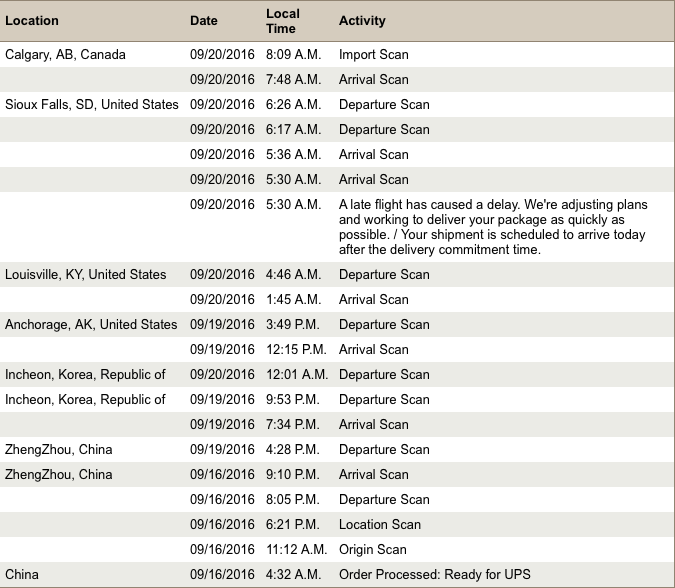675x588 pixels.
Task: Select ZhengZhou, China location dated 09/16/2016
Action: coord(59,474)
